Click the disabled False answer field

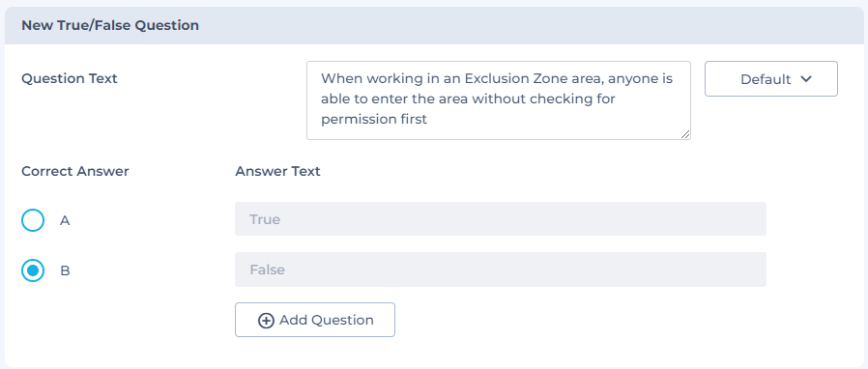point(501,270)
